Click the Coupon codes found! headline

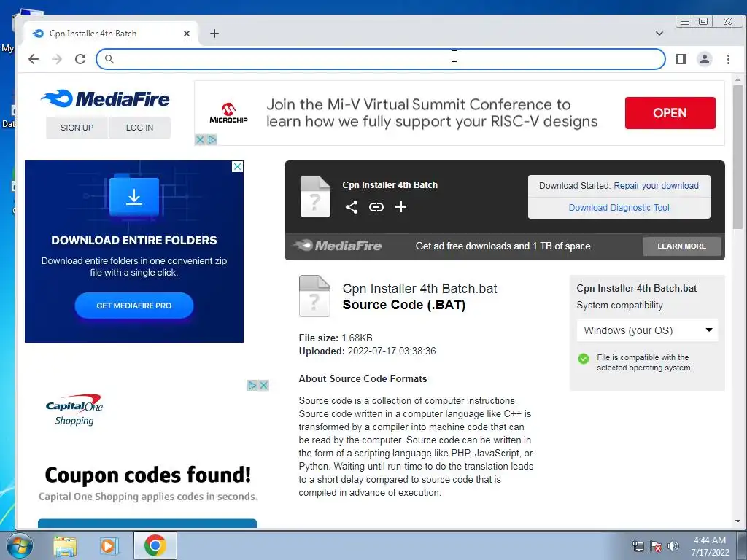pos(147,475)
